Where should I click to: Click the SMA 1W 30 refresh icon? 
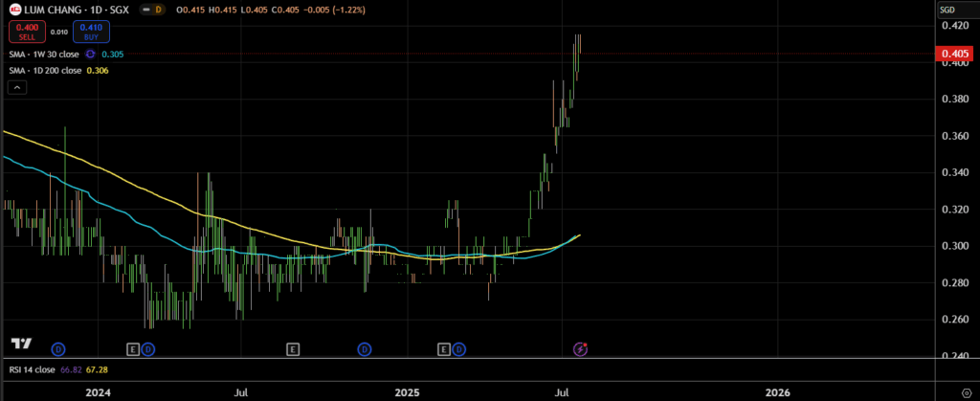[92, 55]
